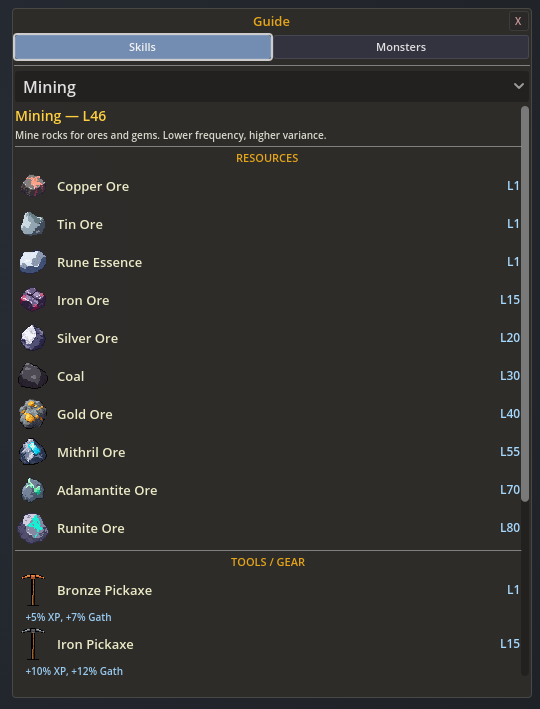The height and width of the screenshot is (709, 540).
Task: Click the Runite Ore L80 label
Action: [x=510, y=528]
